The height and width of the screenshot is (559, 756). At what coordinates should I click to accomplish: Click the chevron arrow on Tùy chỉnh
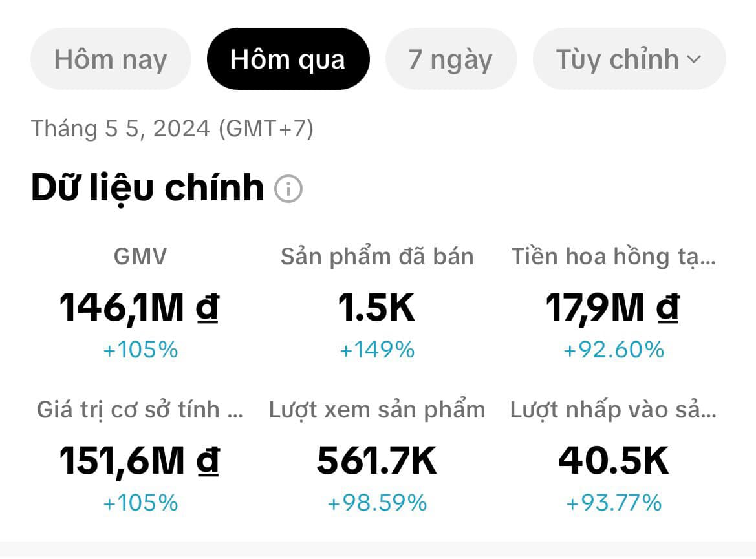(693, 60)
